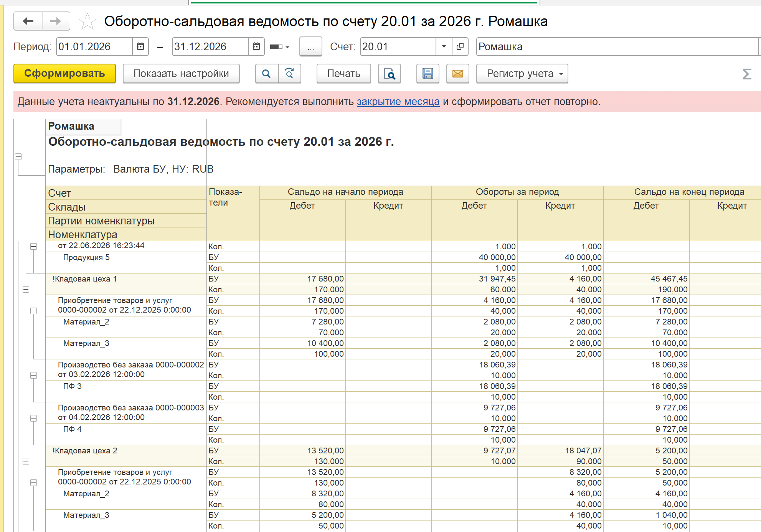The image size is (761, 532).
Task: Select the ПФ 4 row label
Action: (72, 429)
